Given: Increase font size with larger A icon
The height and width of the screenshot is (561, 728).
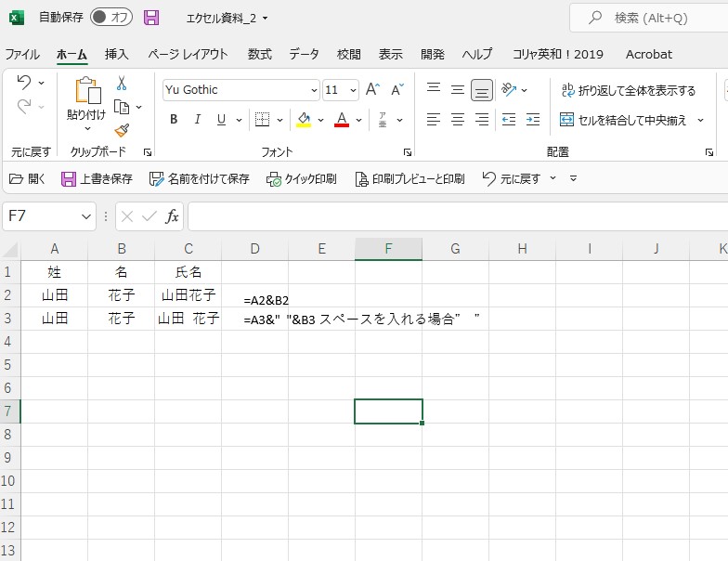Looking at the screenshot, I should coord(373,89).
